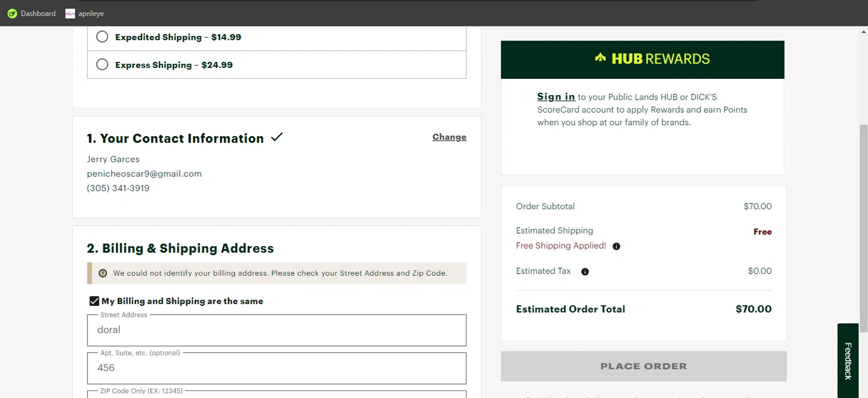Click the HUB Rewards banner
The image size is (868, 398).
[x=642, y=59]
